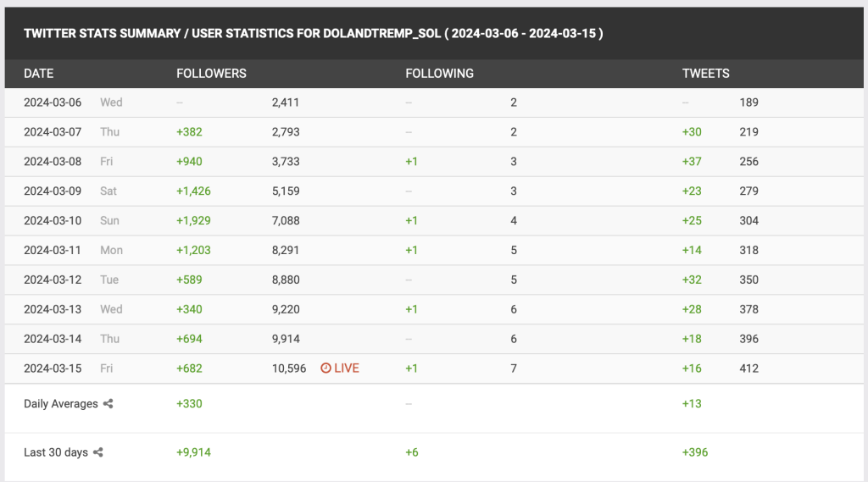Click the FOLLOWERS column header
This screenshot has height=482, width=868.
click(211, 74)
